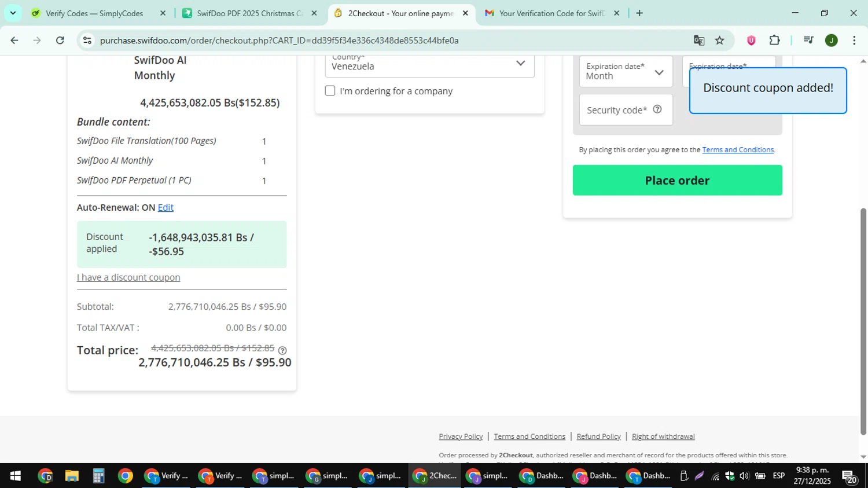The image size is (868, 488).
Task: Open the ESP language indicator
Action: 779,476
